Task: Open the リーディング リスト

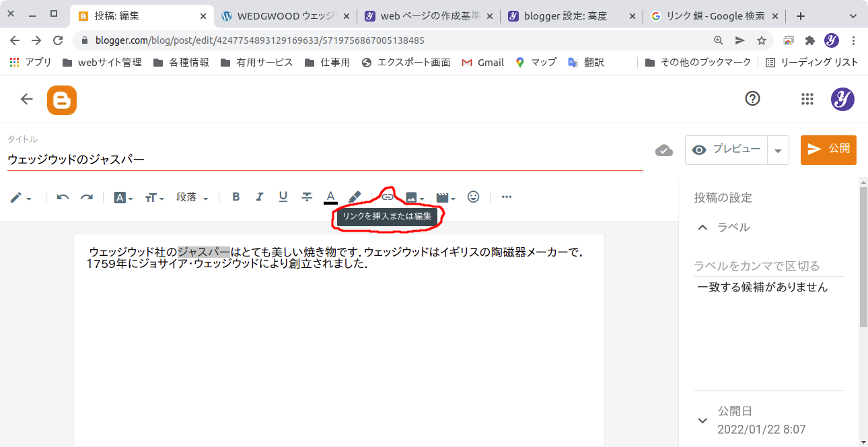Action: point(811,62)
